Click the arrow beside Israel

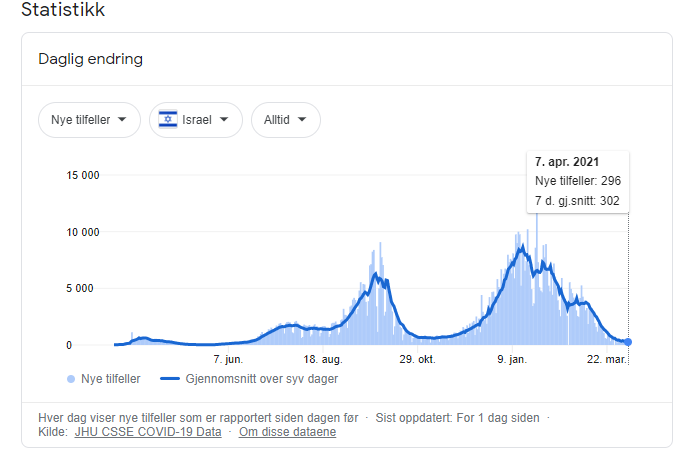[224, 120]
